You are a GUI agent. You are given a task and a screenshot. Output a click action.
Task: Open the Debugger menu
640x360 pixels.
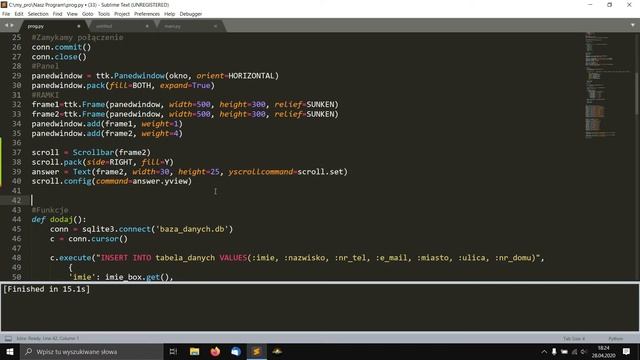coord(191,14)
